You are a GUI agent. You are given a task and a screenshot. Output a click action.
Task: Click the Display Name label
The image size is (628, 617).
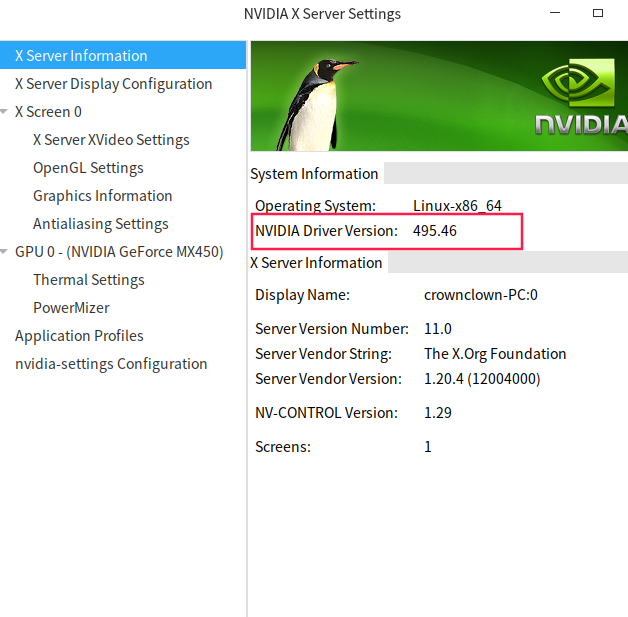click(302, 295)
